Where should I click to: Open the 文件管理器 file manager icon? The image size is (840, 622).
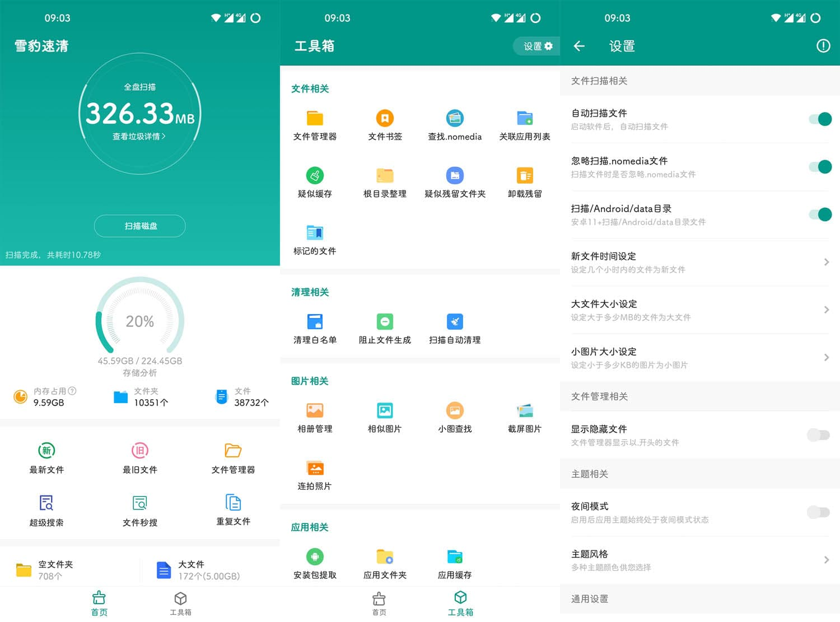tap(315, 125)
